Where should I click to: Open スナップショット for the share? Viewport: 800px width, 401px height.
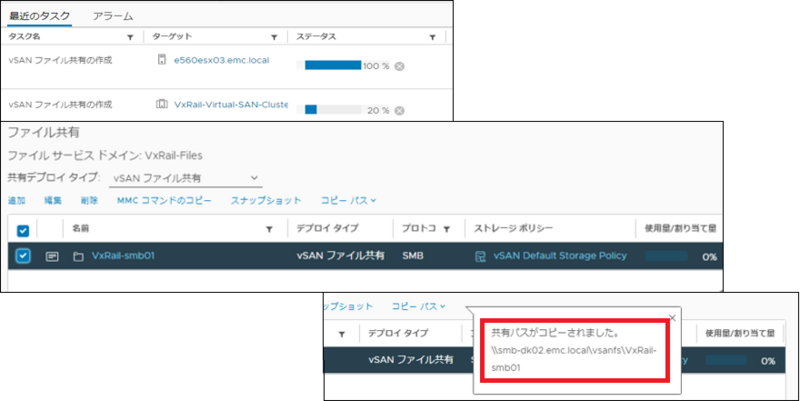click(266, 200)
